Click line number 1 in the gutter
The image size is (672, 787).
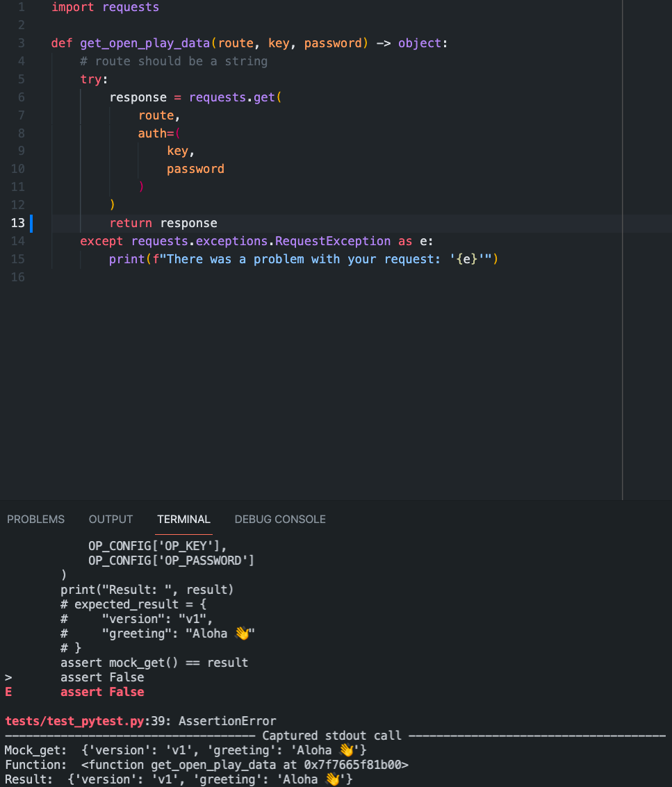[x=21, y=8]
